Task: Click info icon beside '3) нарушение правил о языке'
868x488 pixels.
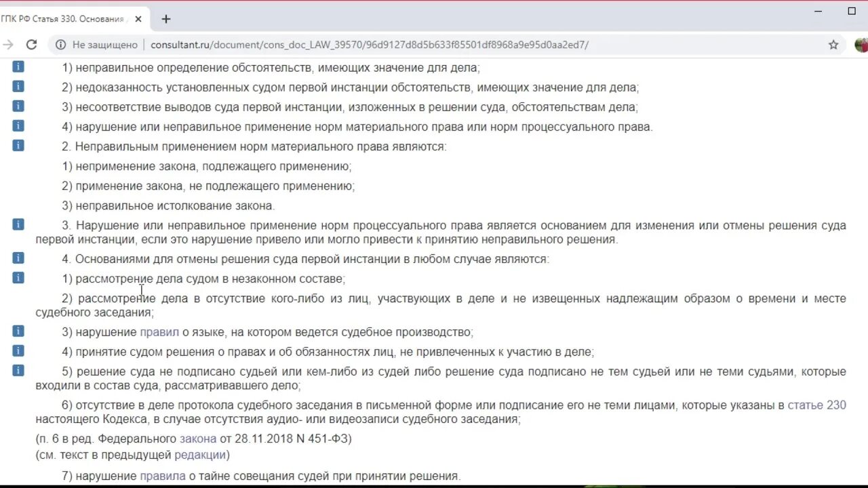Action: [18, 331]
